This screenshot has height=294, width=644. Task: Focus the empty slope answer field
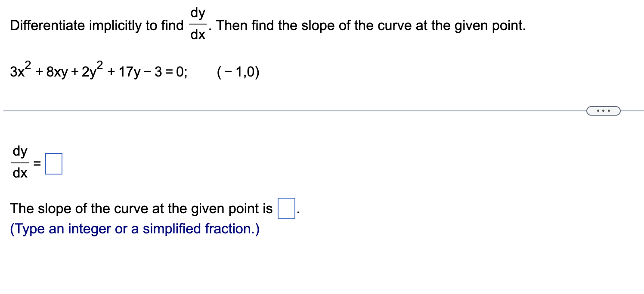(286, 209)
